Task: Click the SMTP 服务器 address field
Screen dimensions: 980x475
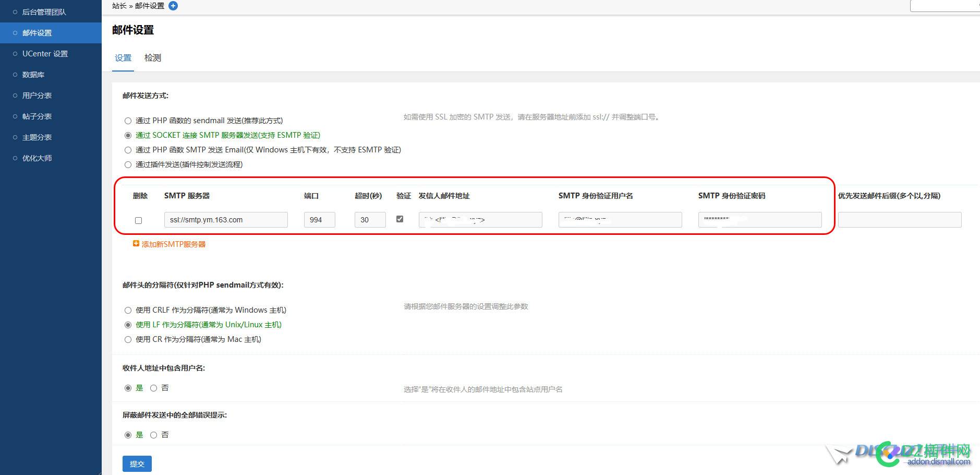Action: [x=226, y=220]
